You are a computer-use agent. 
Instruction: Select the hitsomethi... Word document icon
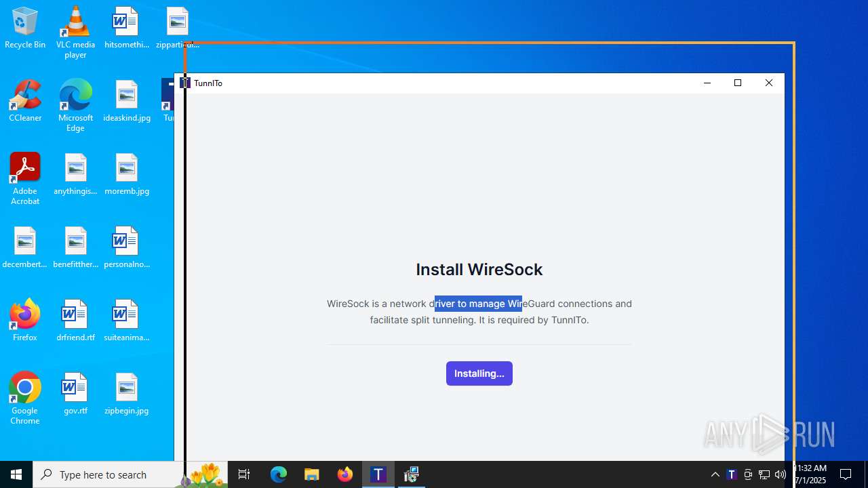pos(126,28)
